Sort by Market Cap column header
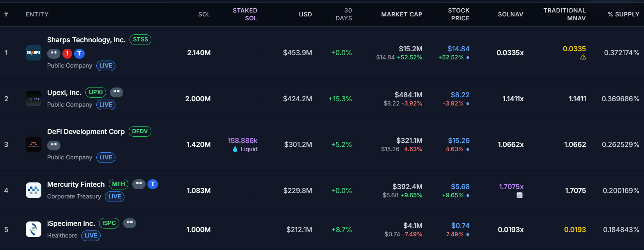The width and height of the screenshot is (644, 250). tap(401, 14)
